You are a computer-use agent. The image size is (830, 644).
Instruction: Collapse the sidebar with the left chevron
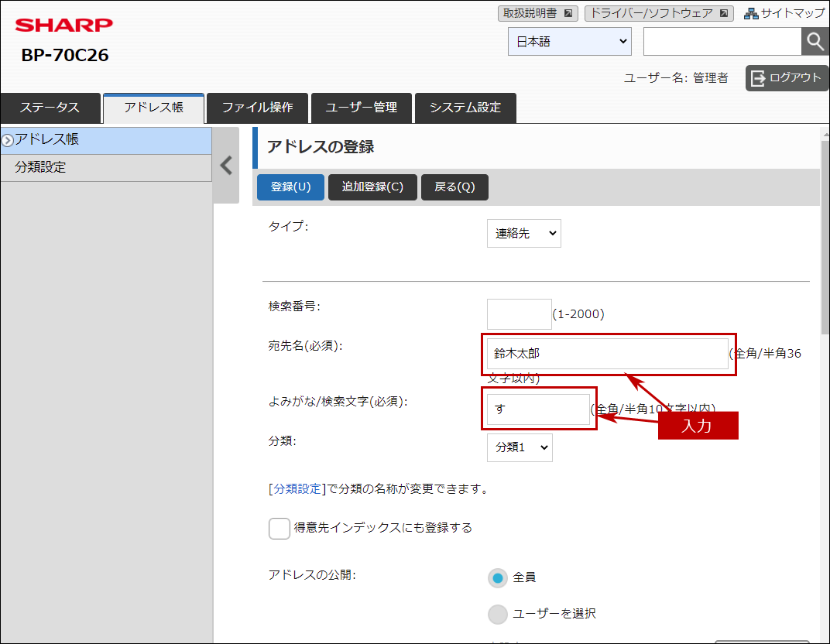click(226, 165)
